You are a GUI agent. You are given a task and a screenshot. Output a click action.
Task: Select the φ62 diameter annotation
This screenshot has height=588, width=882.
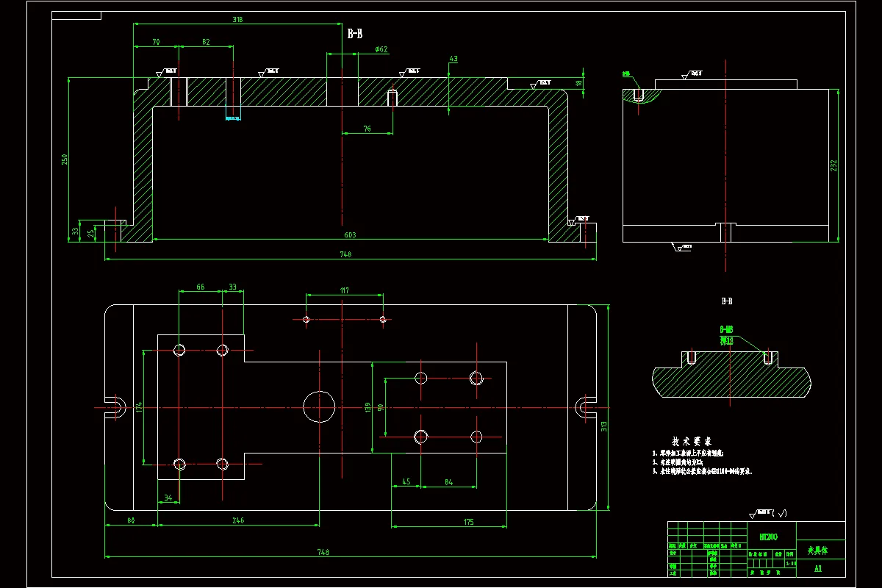[381, 49]
